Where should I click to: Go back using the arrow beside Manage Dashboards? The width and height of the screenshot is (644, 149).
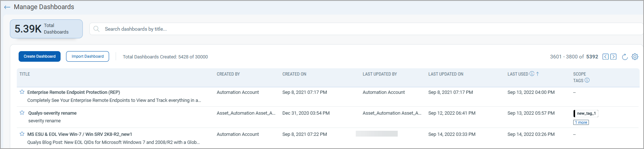click(7, 7)
